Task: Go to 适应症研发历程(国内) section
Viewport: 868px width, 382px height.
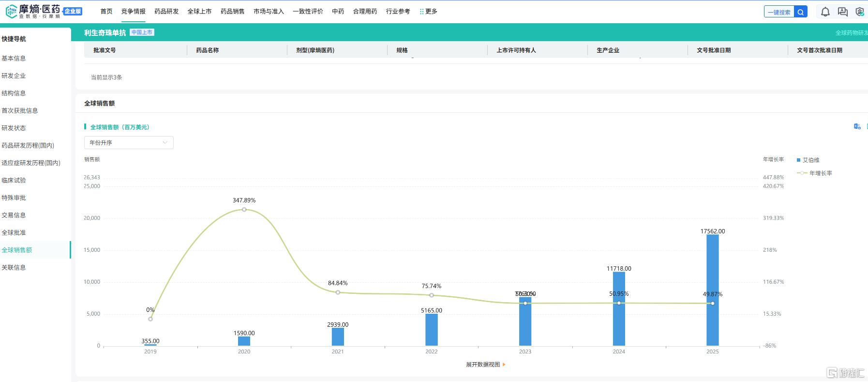Action: pyautogui.click(x=31, y=163)
